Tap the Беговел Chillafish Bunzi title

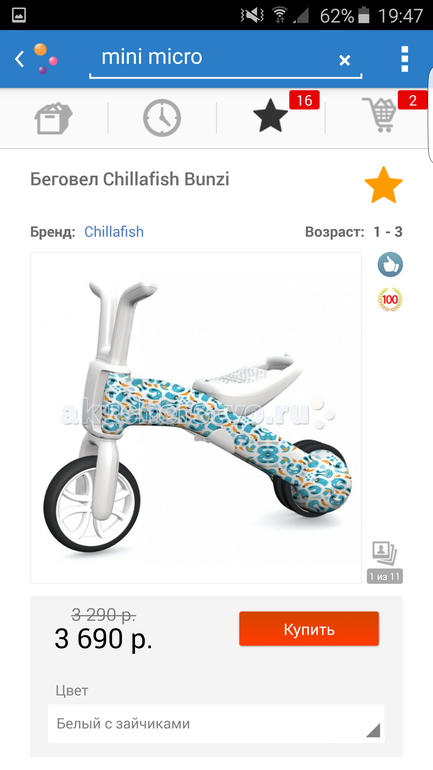(130, 179)
